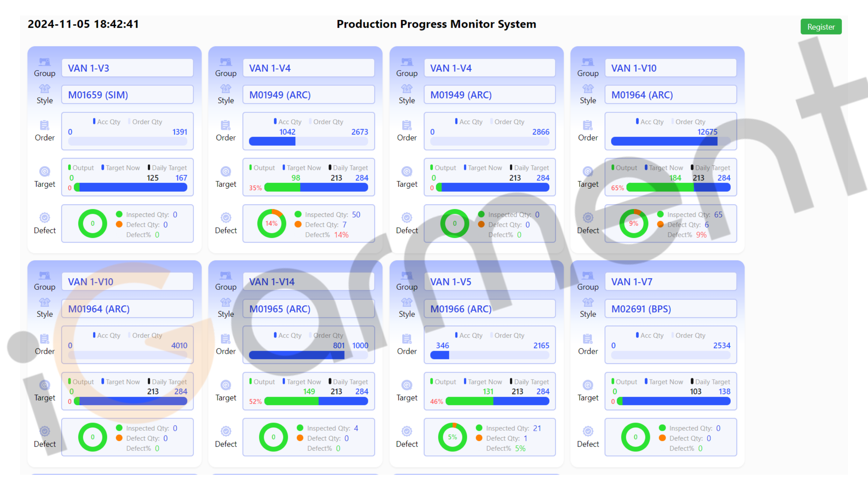Click the 9% defect donut chart
868x488 pixels.
click(633, 223)
